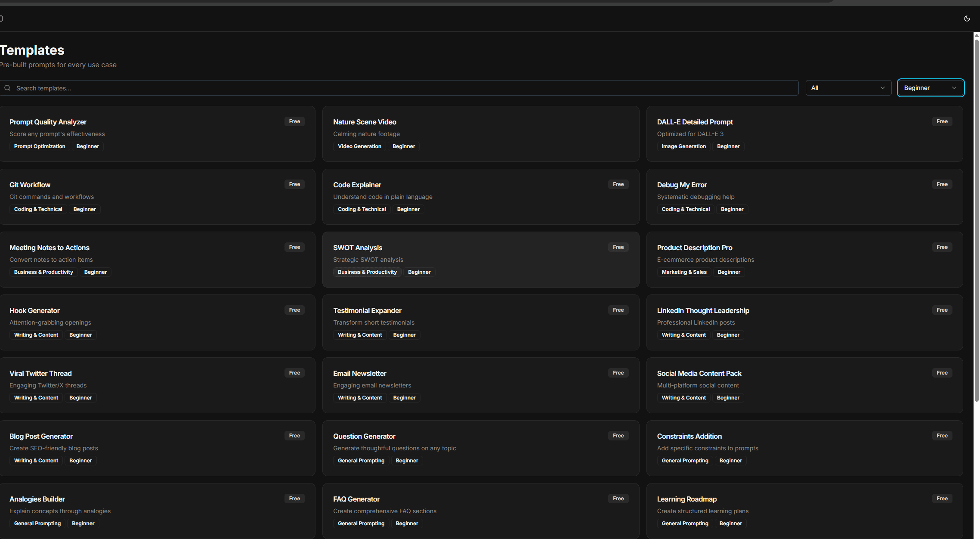Click the Free badge on DALL-E Detailed Prompt
This screenshot has width=980, height=539.
click(x=942, y=121)
